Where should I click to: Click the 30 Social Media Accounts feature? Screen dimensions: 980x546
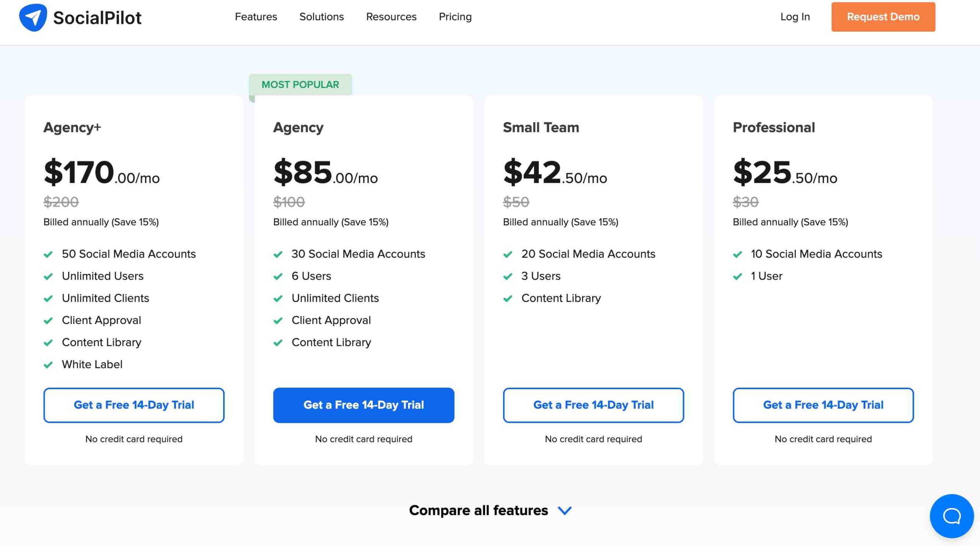tap(358, 254)
